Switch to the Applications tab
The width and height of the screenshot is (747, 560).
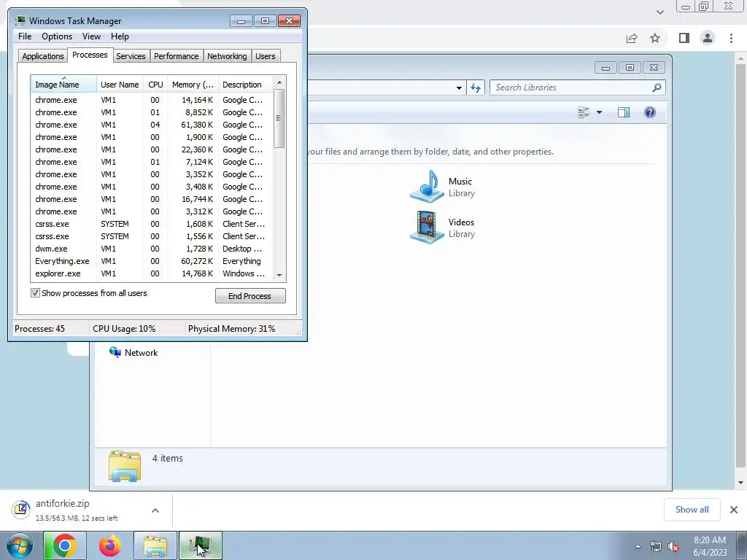43,56
